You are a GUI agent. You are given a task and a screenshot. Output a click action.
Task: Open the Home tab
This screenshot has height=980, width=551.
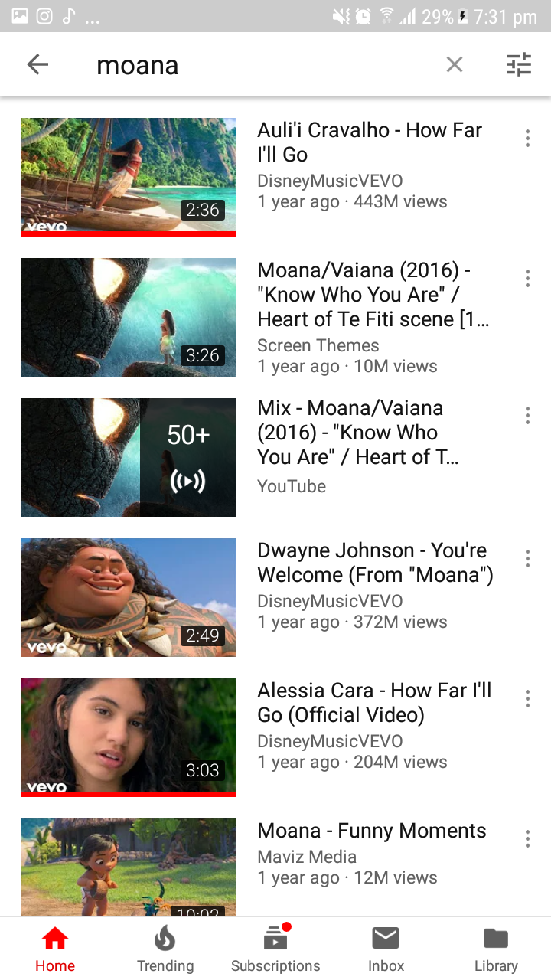[55, 949]
